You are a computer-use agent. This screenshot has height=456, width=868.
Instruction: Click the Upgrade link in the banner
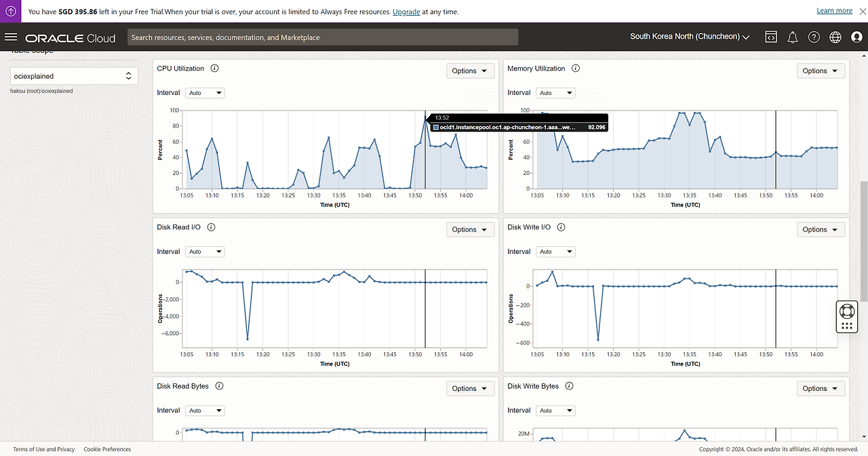pyautogui.click(x=406, y=12)
